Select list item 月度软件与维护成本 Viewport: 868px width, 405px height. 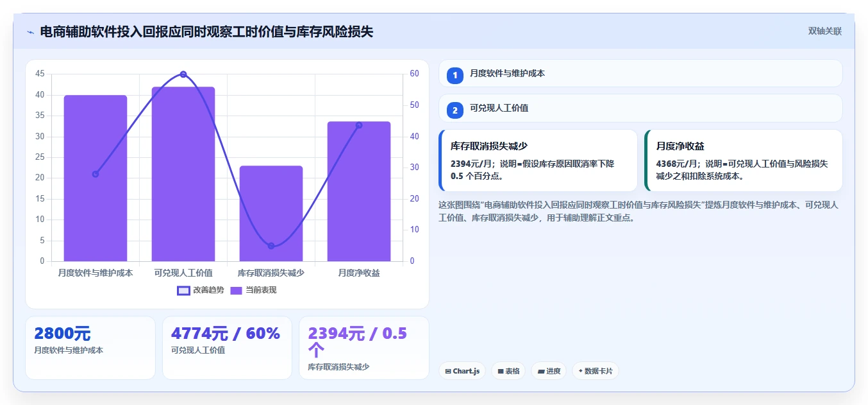[x=640, y=73]
